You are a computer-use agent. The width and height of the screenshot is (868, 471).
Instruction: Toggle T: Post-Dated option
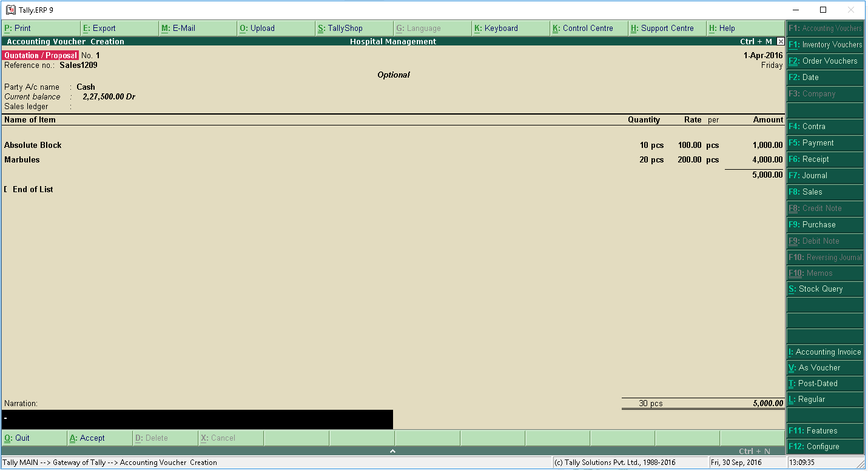tap(825, 384)
